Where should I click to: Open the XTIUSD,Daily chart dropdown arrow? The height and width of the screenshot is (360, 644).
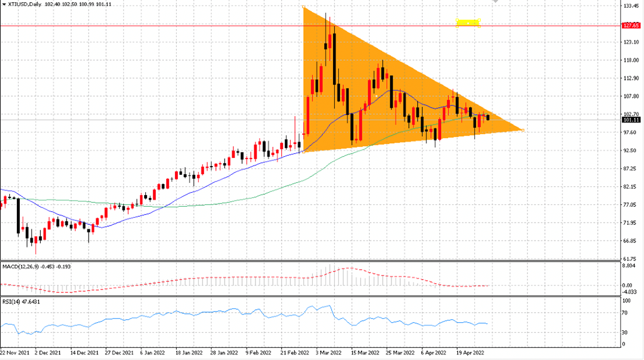point(4,4)
